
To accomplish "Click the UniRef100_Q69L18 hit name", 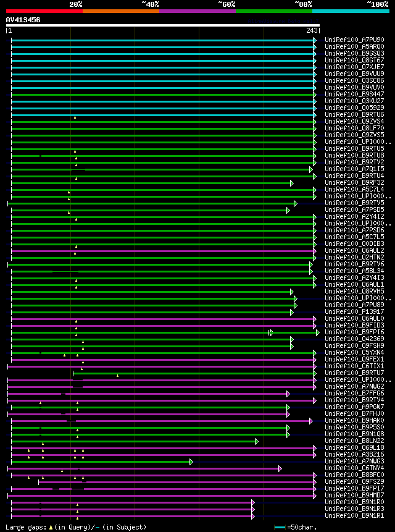I will pyautogui.click(x=354, y=447).
